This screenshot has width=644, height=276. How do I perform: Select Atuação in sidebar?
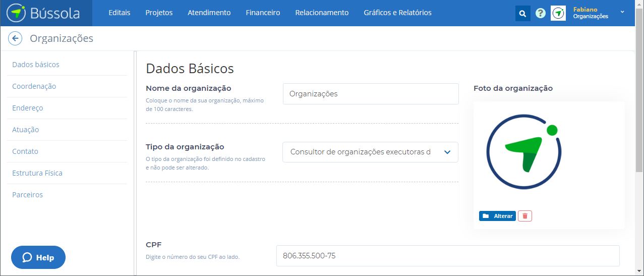point(26,130)
